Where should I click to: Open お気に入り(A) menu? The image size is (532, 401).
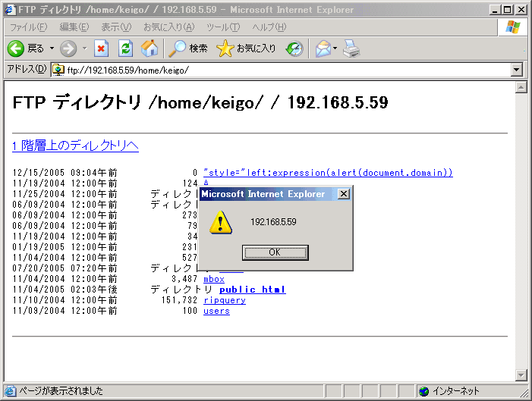click(169, 27)
